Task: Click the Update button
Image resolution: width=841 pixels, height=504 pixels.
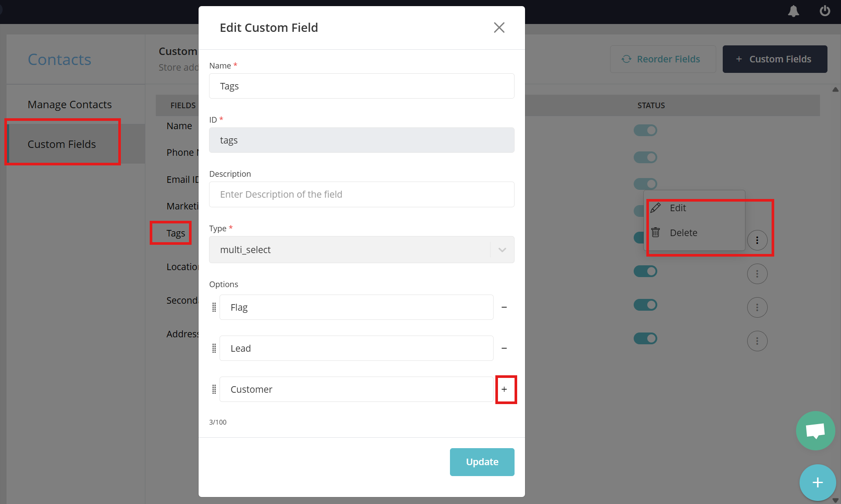Action: click(x=482, y=462)
